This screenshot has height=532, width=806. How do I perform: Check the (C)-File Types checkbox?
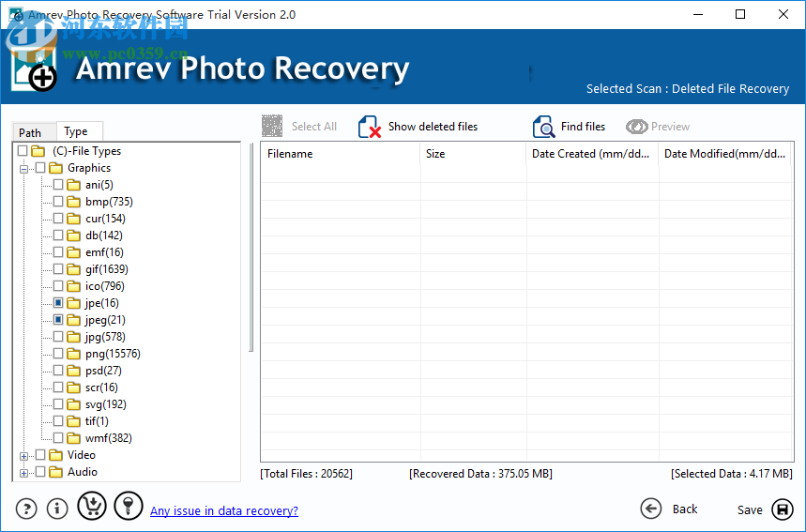23,151
